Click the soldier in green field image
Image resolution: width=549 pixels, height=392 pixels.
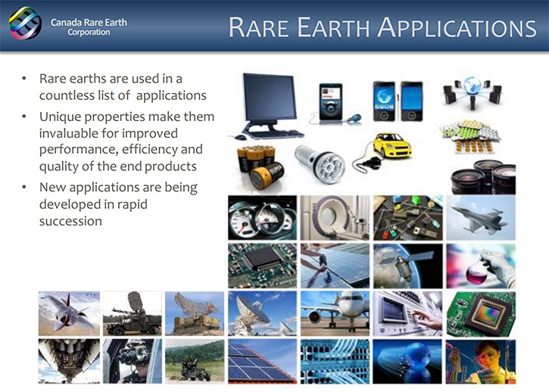[195, 361]
